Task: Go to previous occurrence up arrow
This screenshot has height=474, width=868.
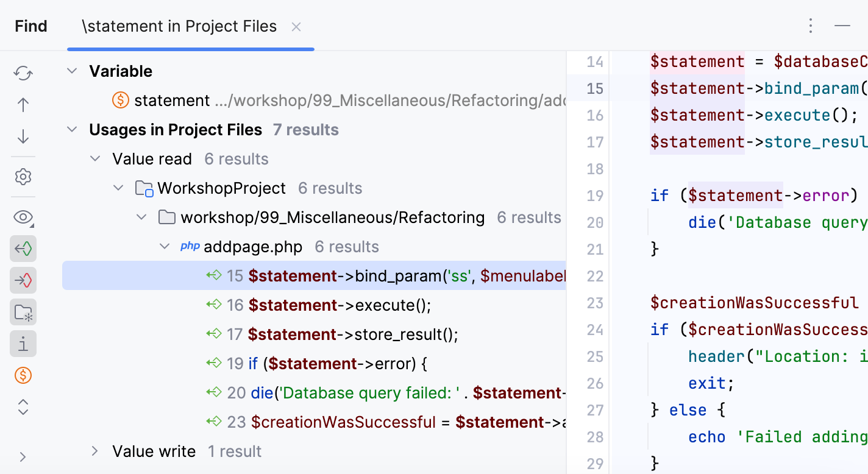Action: pos(23,105)
